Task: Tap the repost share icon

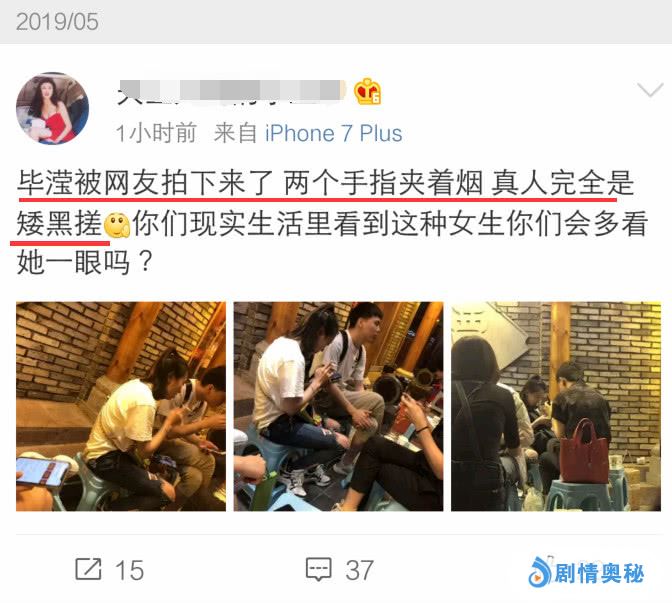Action: pyautogui.click(x=88, y=570)
